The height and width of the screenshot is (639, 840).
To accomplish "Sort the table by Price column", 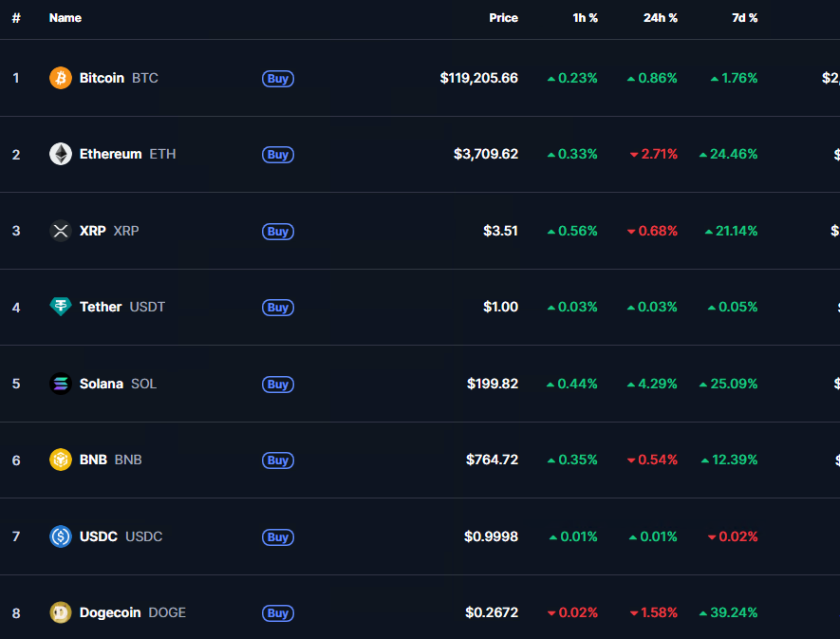I will [503, 18].
